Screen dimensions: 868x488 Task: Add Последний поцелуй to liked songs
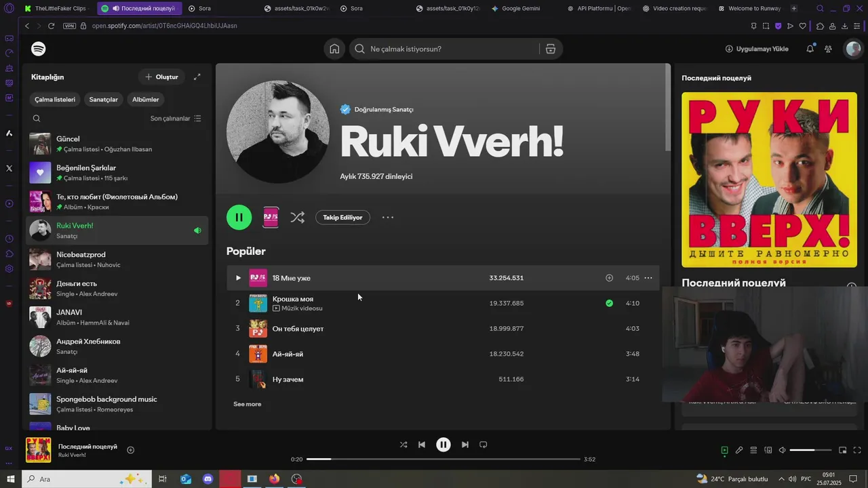[131, 450]
